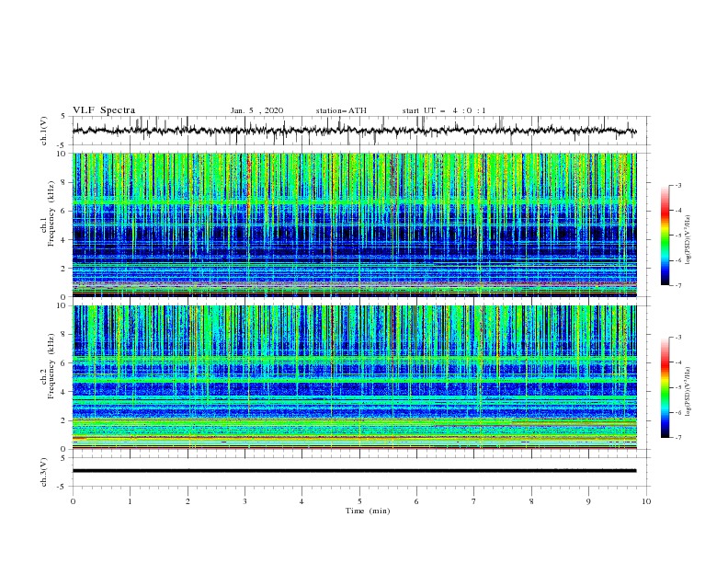Select the date text 'Jan. 5, 2020'
The width and height of the screenshot is (728, 563).
pos(256,110)
